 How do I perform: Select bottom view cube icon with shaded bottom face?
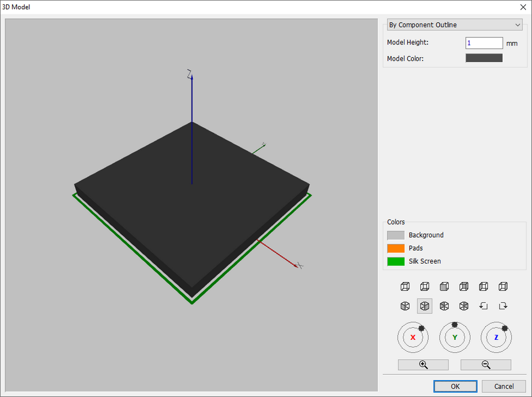425,286
